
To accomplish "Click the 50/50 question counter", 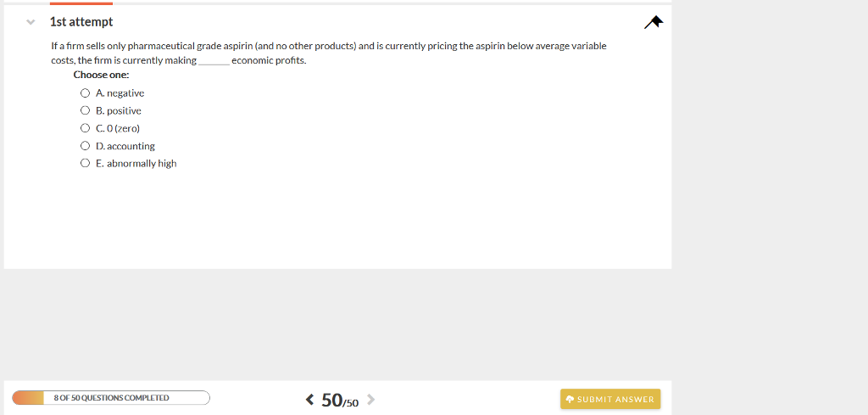I will (340, 400).
